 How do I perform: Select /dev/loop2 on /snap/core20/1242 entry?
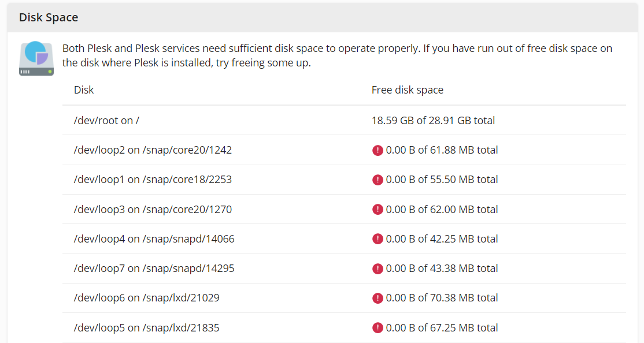(x=153, y=150)
